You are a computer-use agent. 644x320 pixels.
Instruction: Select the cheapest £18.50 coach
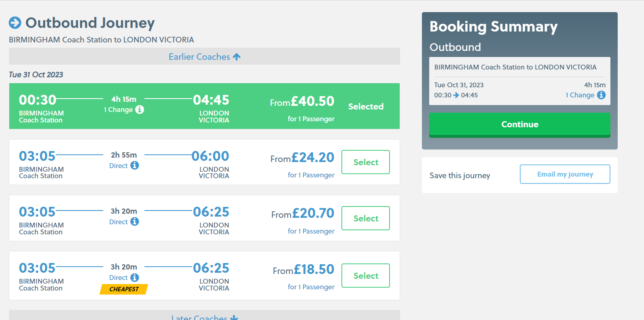[366, 276]
